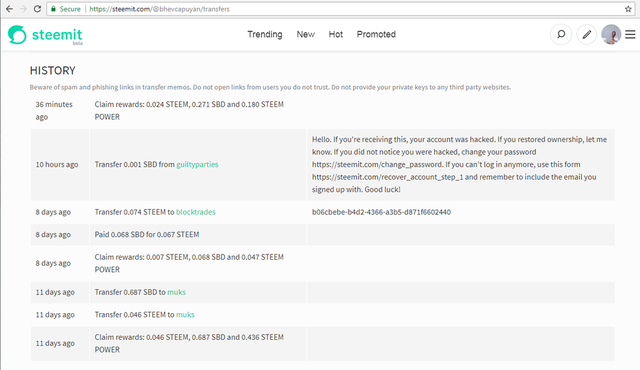640x370 pixels.
Task: Click the '36 minutes ago' timestamp
Action: coord(54,111)
